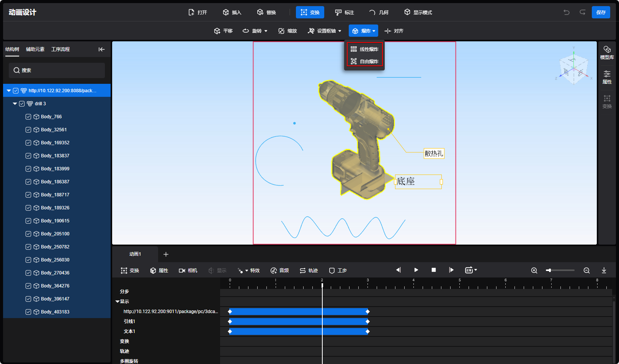Stop the animation playback
Viewport: 619px width, 364px height.
click(434, 270)
